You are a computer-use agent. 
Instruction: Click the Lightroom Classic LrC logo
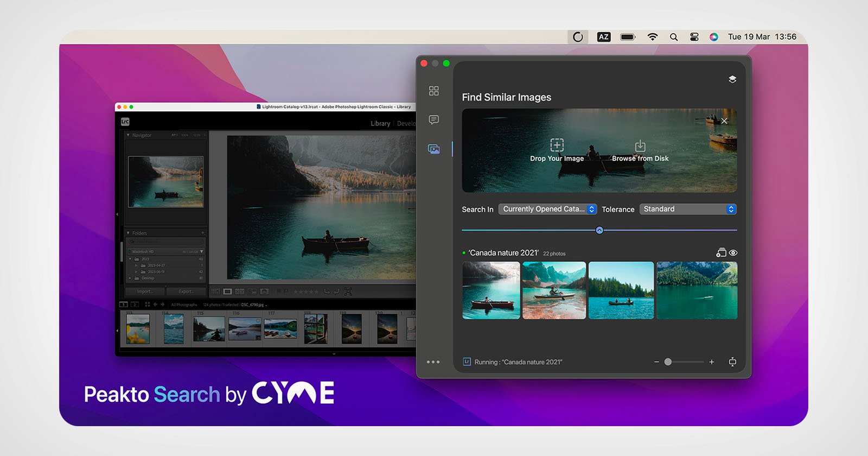[x=125, y=122]
